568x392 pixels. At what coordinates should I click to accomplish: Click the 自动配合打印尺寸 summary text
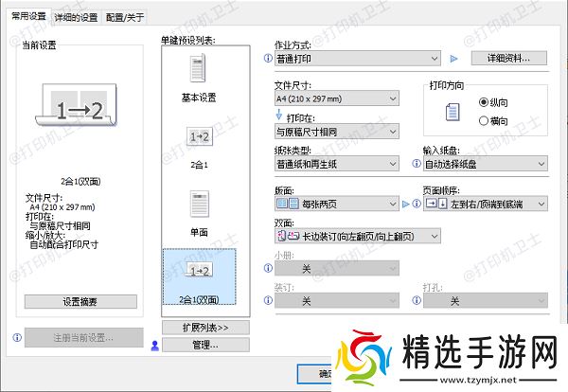tap(63, 244)
